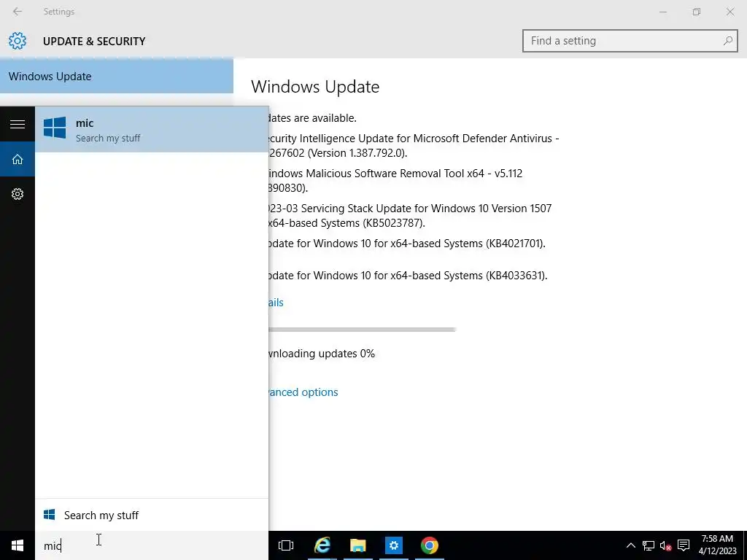Click the Microsoft Defender Antivirus update entry
Image resolution: width=747 pixels, height=560 pixels.
coord(414,146)
